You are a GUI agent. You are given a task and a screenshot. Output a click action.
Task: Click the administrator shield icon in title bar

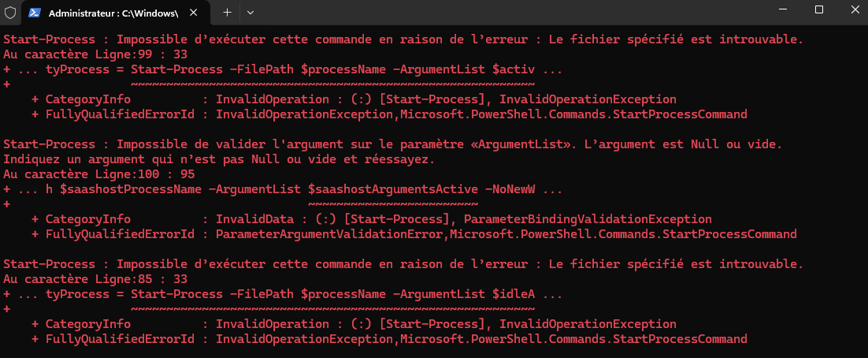click(9, 13)
